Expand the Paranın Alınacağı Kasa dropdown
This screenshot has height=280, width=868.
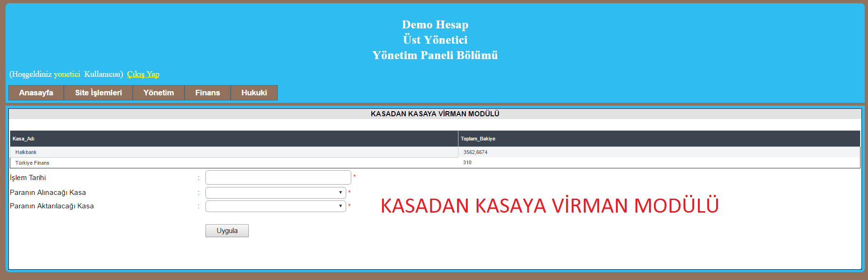tap(275, 193)
